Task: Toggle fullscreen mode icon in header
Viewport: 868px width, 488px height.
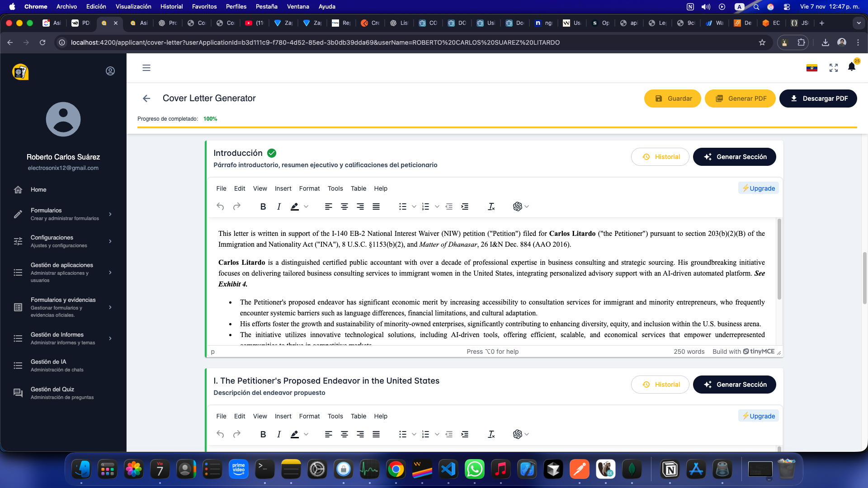Action: click(834, 68)
